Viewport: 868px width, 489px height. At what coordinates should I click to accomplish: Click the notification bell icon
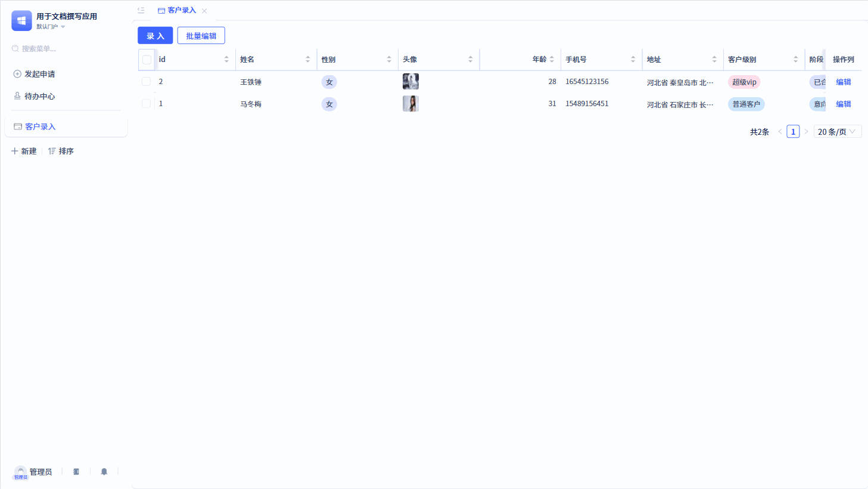(x=104, y=472)
